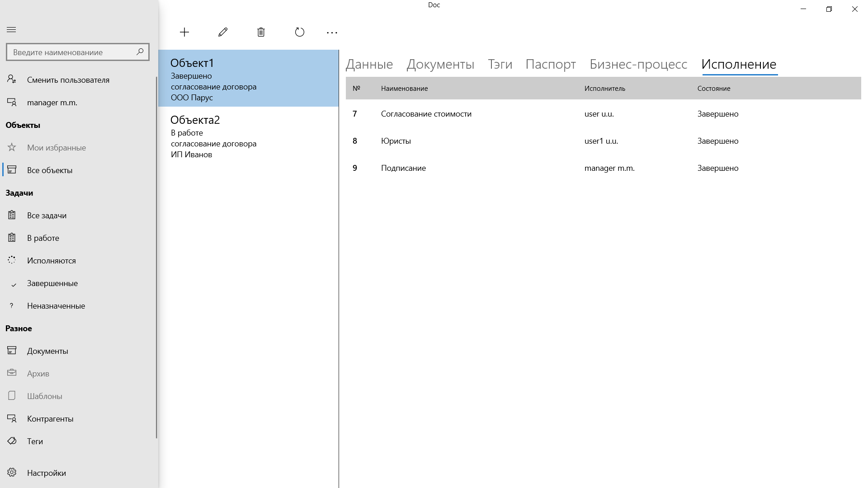
Task: Open the Все задачи list
Action: [x=47, y=215]
